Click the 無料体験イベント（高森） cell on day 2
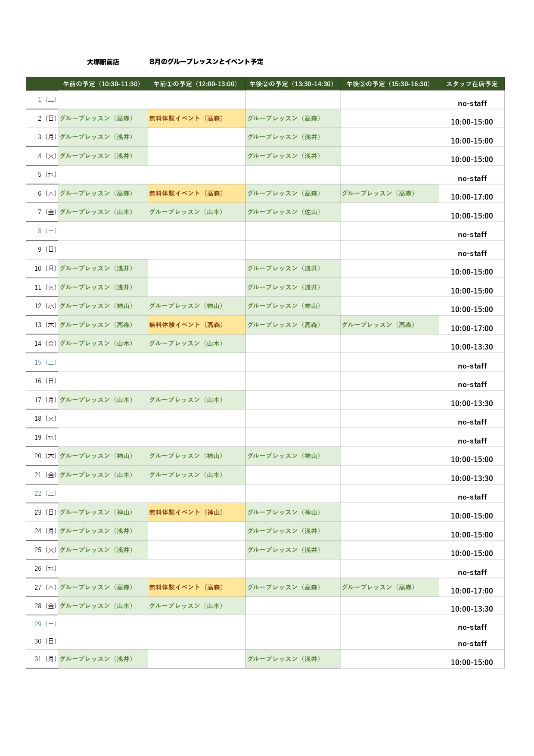The image size is (534, 756). click(x=197, y=119)
